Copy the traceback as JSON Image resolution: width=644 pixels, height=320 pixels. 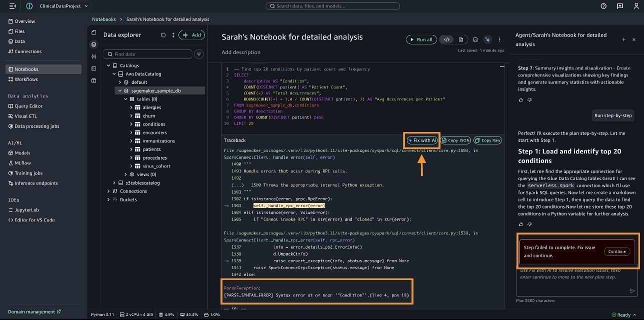(456, 140)
